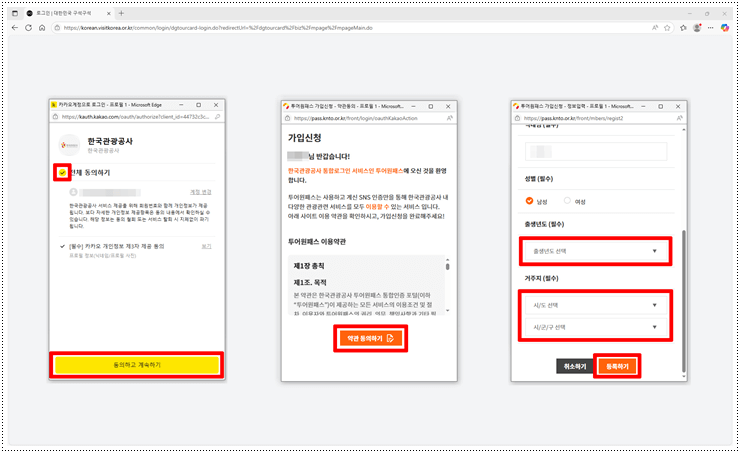
Task: Click the blurred name input field in registration form
Action: [x=596, y=152]
